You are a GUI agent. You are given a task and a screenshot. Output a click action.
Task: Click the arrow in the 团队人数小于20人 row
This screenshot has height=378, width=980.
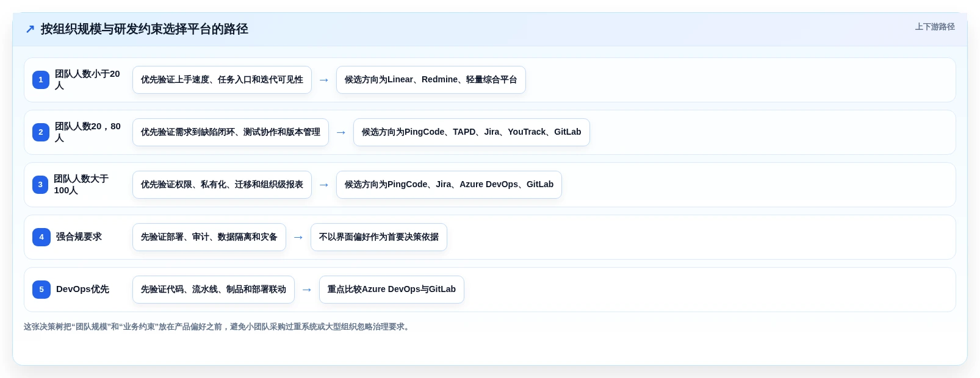pyautogui.click(x=324, y=80)
